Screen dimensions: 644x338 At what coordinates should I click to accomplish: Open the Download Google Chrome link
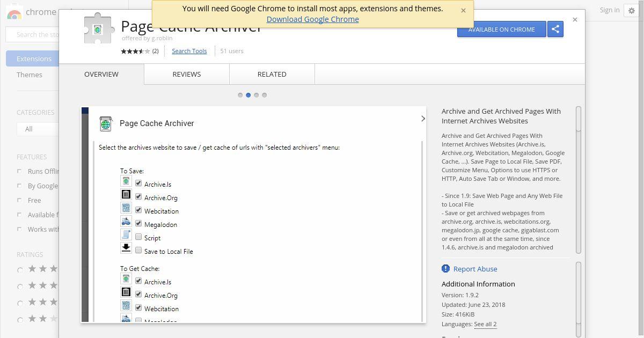[x=313, y=19]
